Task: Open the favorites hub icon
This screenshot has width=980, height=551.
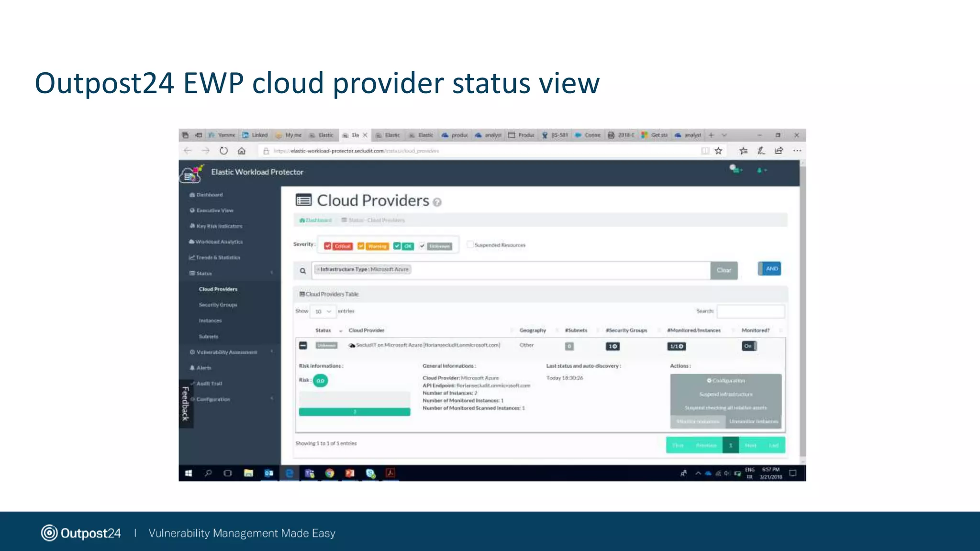Action: pyautogui.click(x=743, y=151)
